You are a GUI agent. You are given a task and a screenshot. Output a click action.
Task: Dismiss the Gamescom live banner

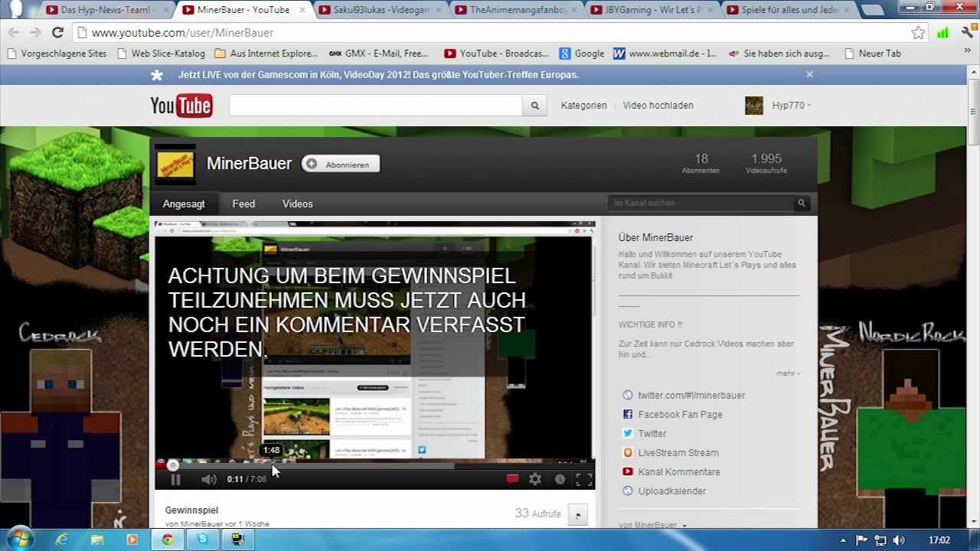pos(809,74)
